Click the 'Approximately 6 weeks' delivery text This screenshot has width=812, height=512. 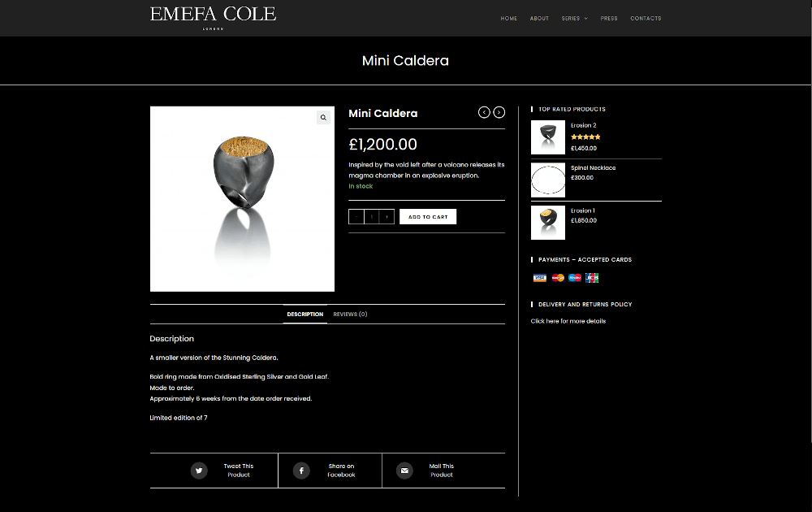click(x=231, y=398)
